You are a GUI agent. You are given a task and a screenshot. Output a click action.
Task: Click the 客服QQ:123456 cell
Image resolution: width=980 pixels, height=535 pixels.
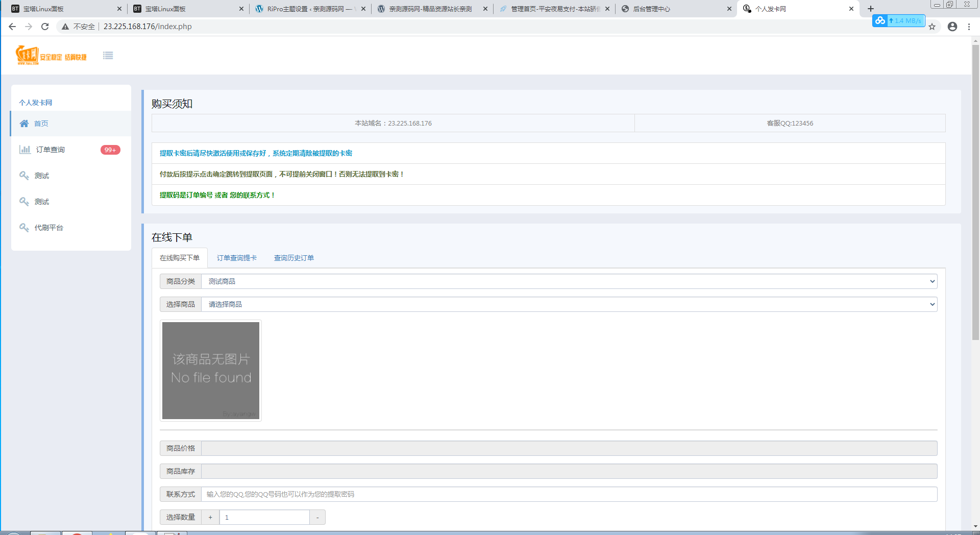(790, 123)
